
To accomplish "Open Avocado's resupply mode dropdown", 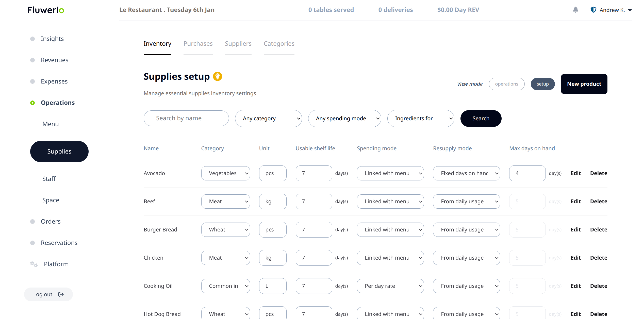I will [466, 173].
